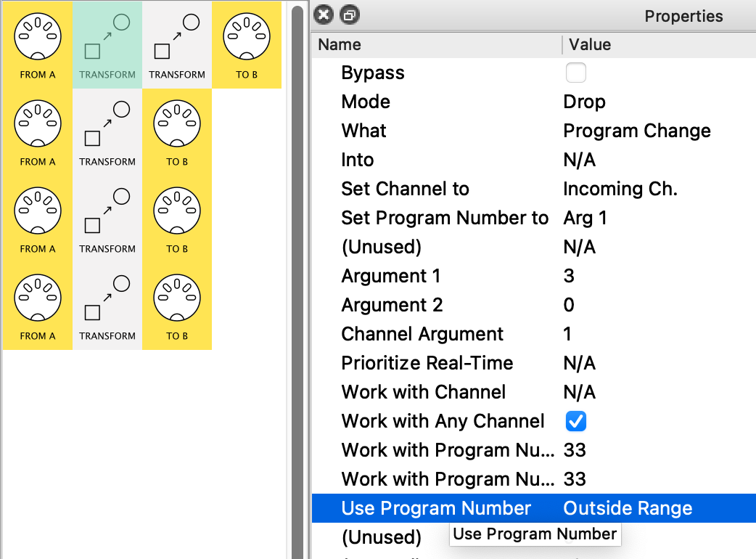The width and height of the screenshot is (756, 559).
Task: Uncheck Work with Any Channel
Action: 575,422
